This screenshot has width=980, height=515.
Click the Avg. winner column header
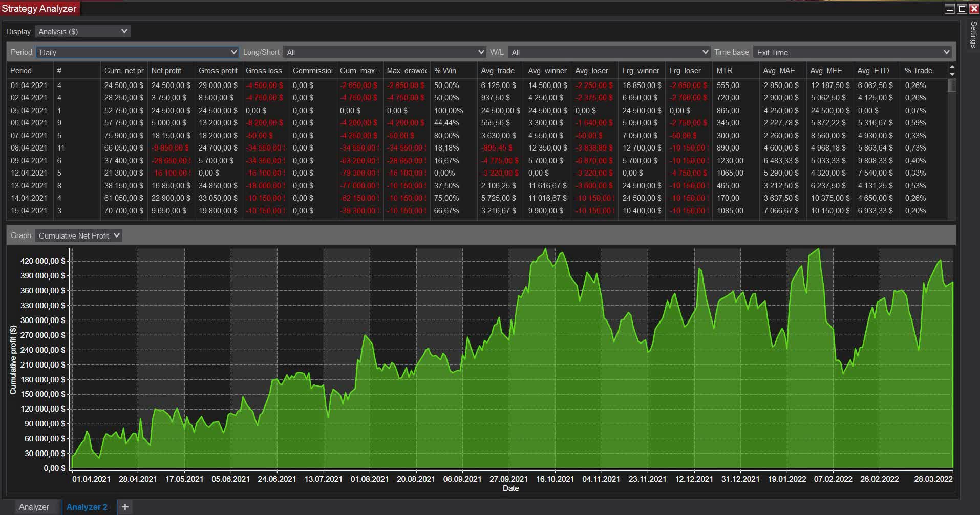pyautogui.click(x=547, y=71)
